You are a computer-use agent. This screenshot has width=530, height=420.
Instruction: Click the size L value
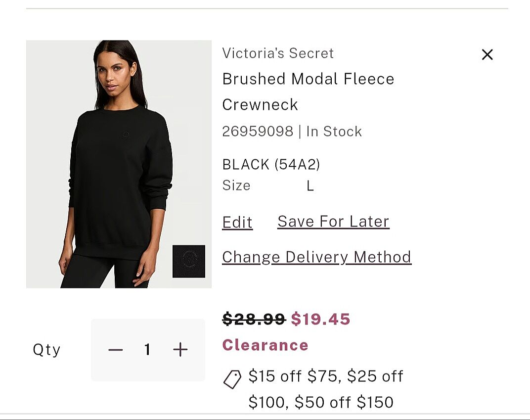pos(310,186)
